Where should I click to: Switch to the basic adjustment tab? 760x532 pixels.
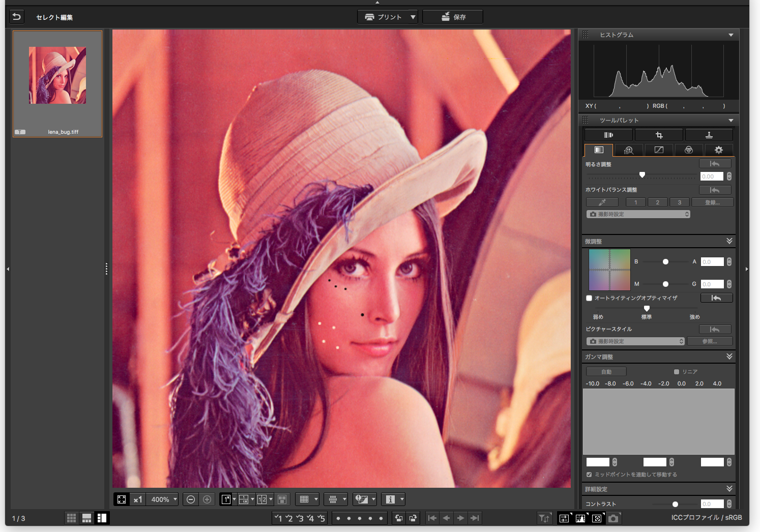[x=599, y=150]
